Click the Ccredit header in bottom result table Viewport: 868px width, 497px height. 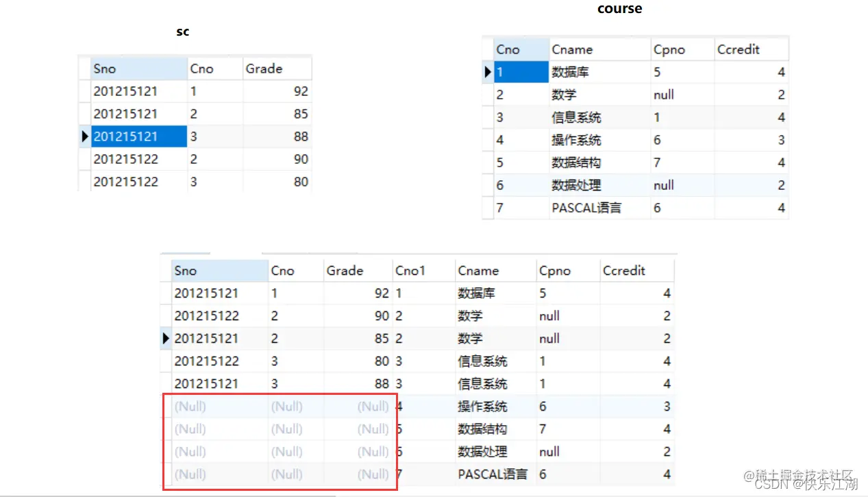637,270
